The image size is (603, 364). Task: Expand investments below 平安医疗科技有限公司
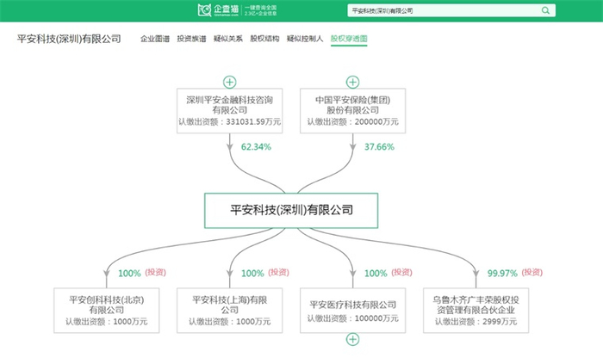tap(352, 339)
